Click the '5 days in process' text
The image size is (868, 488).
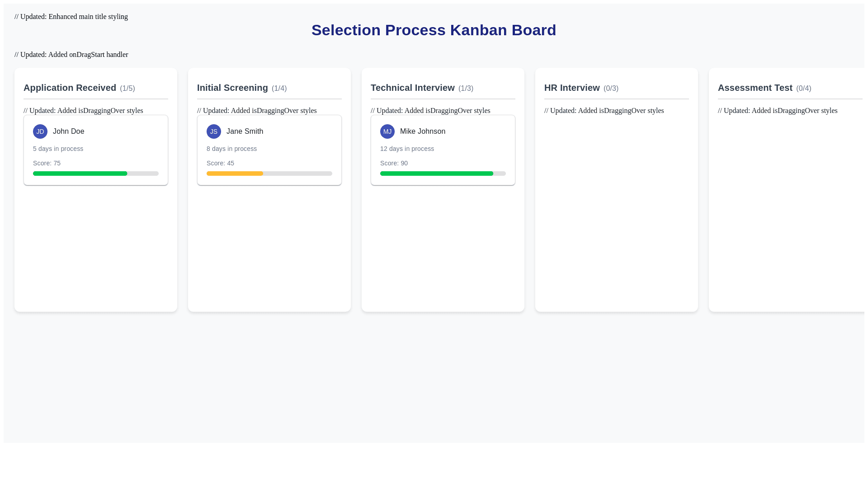click(x=58, y=149)
